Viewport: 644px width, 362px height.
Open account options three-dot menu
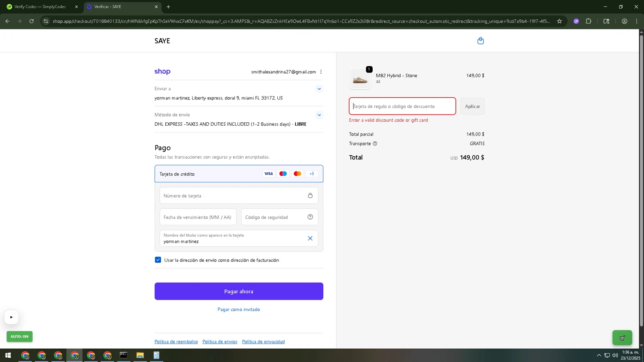click(x=321, y=72)
